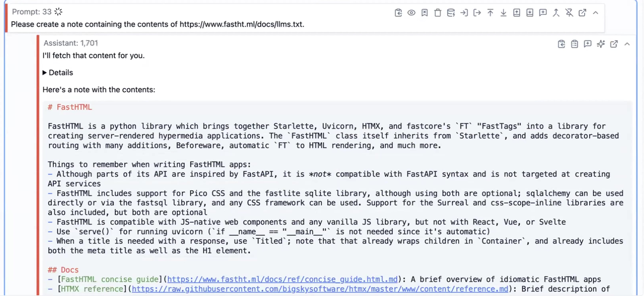Open the FastHTML concise guide link
The width and height of the screenshot is (644, 296).
pyautogui.click(x=282, y=279)
